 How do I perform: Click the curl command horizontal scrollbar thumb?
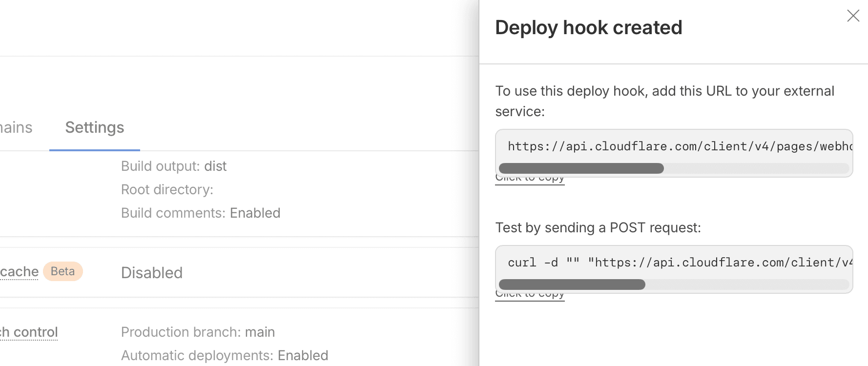tap(572, 285)
